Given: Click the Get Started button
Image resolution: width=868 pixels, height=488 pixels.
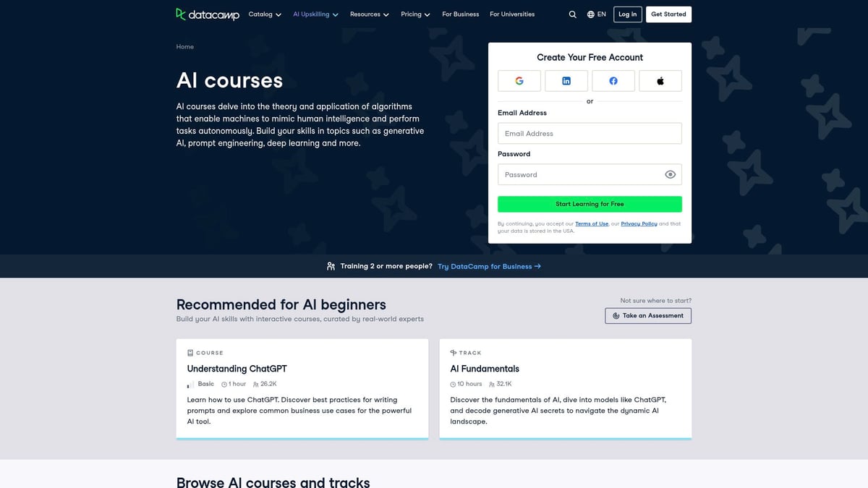Looking at the screenshot, I should click(x=668, y=14).
